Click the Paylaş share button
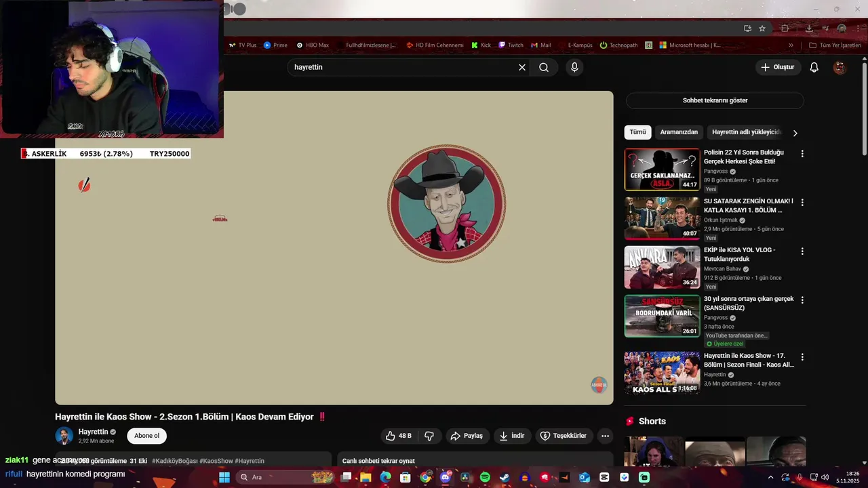 [x=467, y=436]
